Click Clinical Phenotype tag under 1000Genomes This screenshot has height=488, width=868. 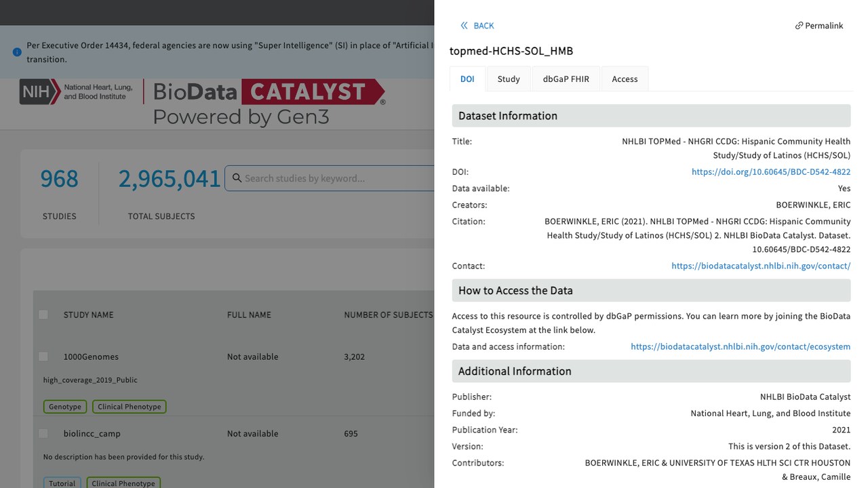tap(130, 407)
